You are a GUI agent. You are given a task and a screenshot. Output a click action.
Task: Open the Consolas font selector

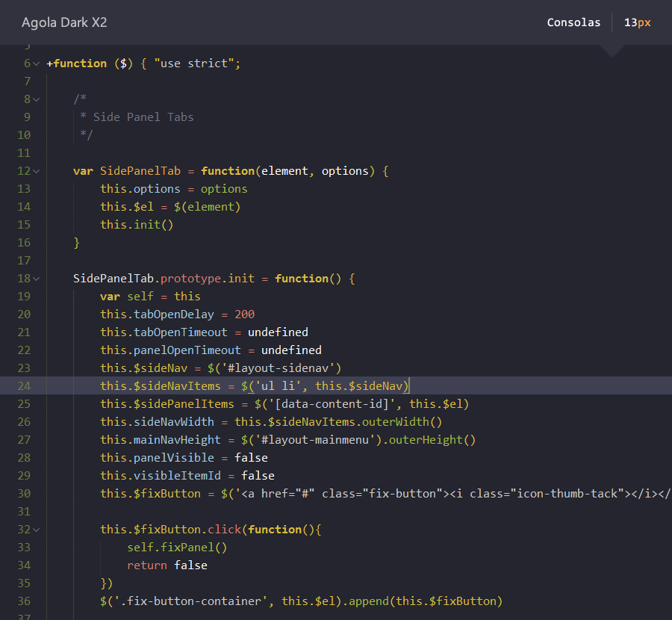(x=573, y=22)
